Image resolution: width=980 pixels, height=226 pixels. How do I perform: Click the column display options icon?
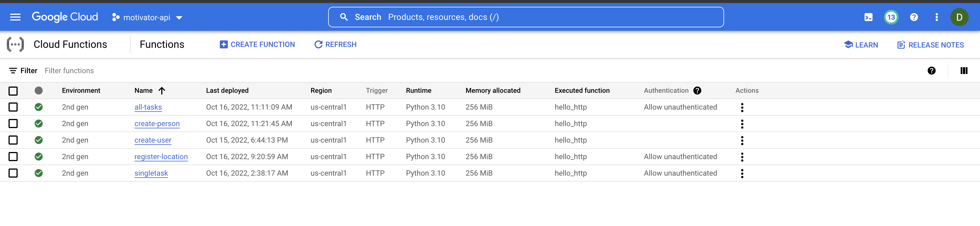point(964,71)
